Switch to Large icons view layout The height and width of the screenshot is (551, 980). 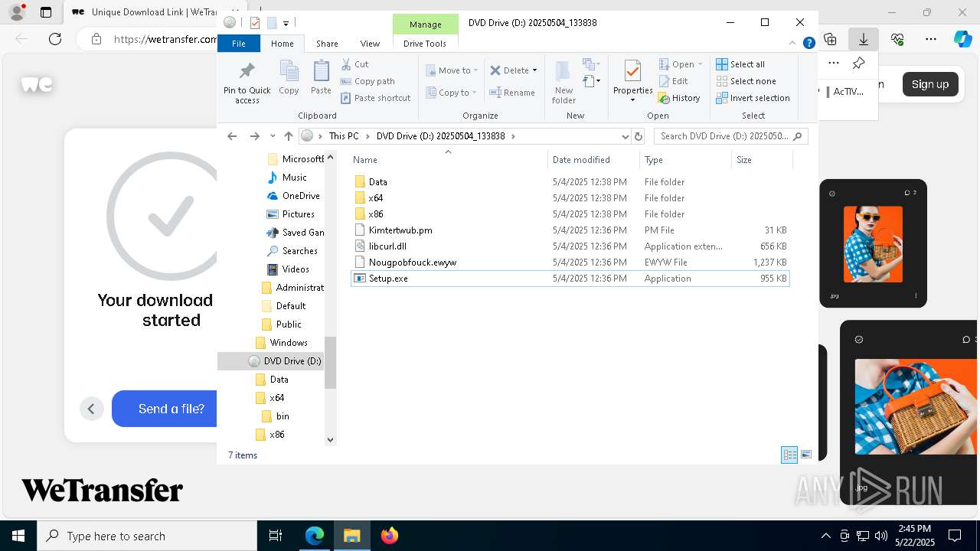(806, 455)
